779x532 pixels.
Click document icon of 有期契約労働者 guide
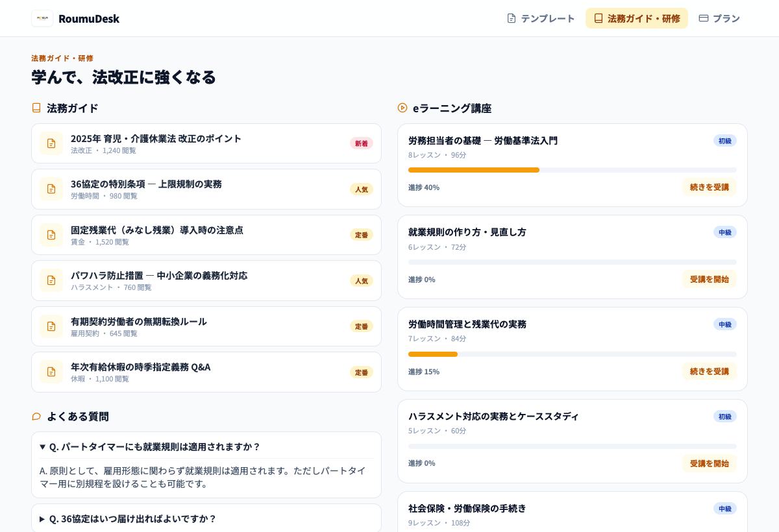pos(51,326)
